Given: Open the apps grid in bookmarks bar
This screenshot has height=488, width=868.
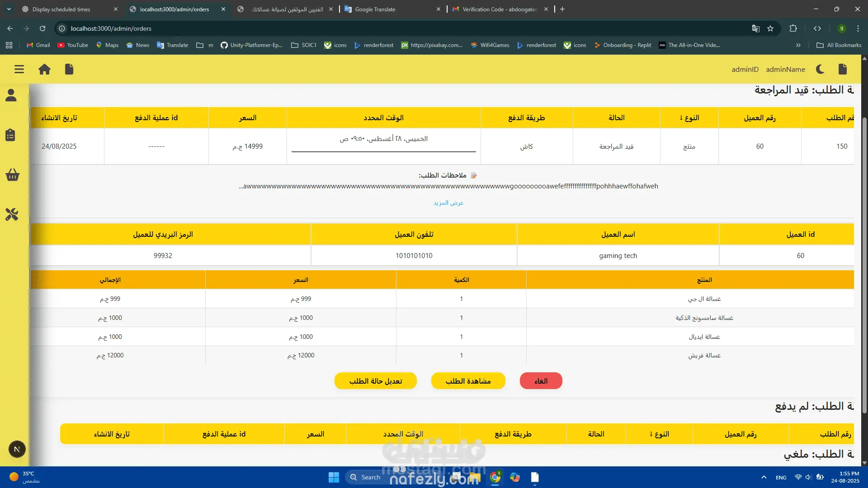Looking at the screenshot, I should coord(9,45).
